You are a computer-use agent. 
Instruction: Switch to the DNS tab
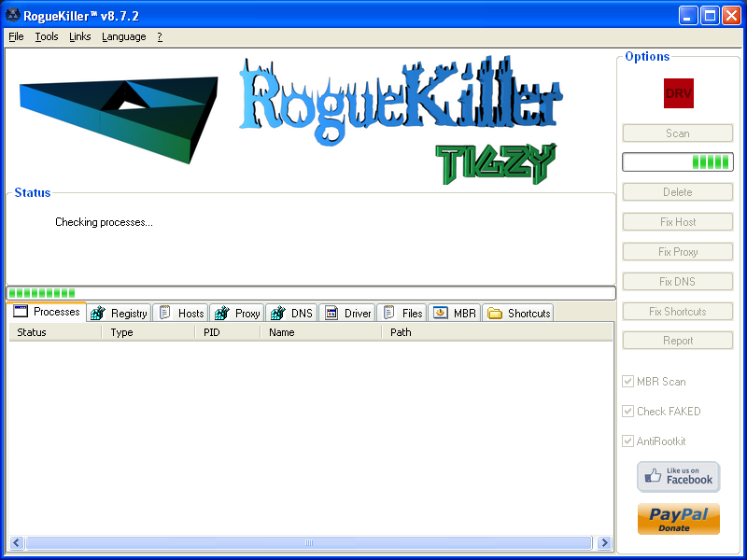[x=291, y=313]
